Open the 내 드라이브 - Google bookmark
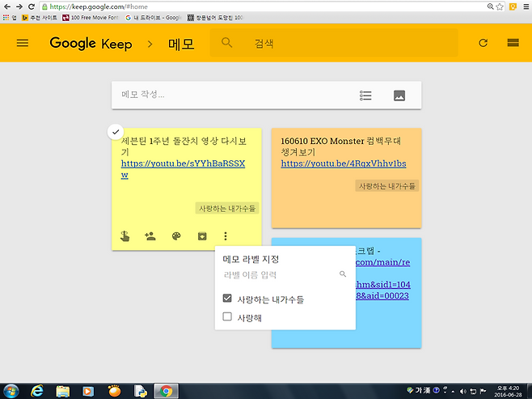The height and width of the screenshot is (399, 532). pyautogui.click(x=154, y=17)
